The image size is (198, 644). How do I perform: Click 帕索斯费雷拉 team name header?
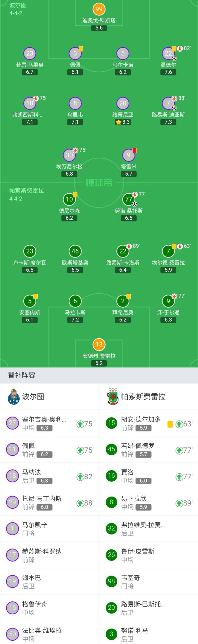click(x=143, y=397)
